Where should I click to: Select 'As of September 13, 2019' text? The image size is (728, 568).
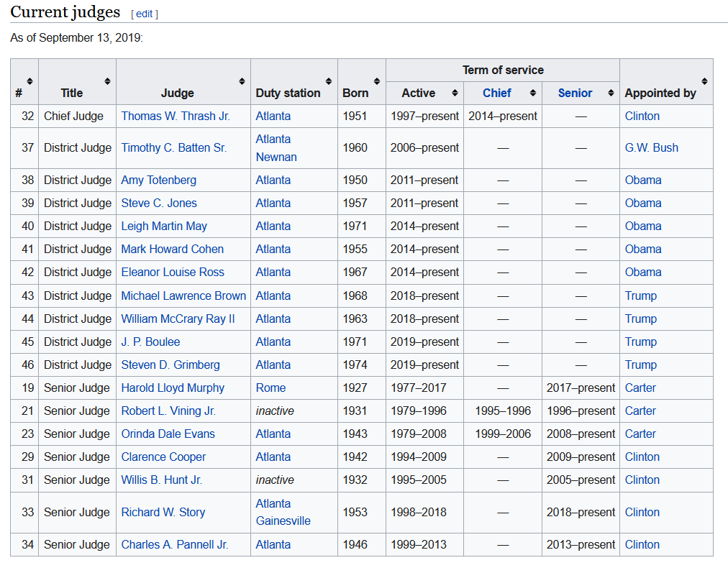pos(76,38)
